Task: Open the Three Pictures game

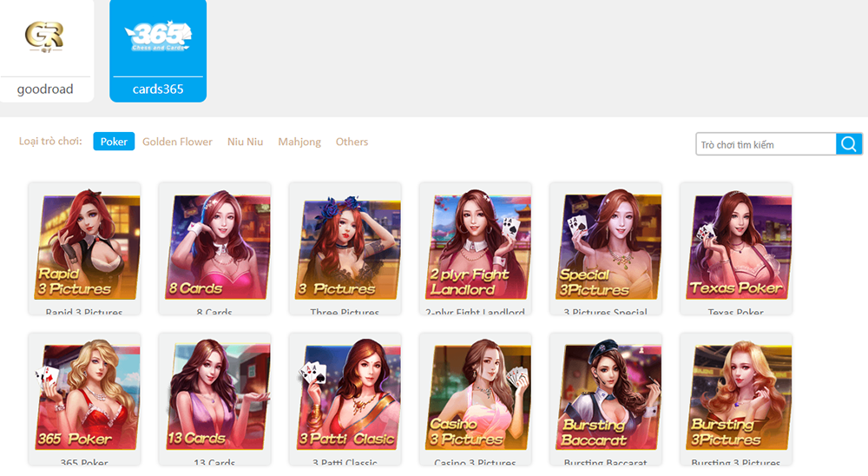Action: tap(345, 248)
